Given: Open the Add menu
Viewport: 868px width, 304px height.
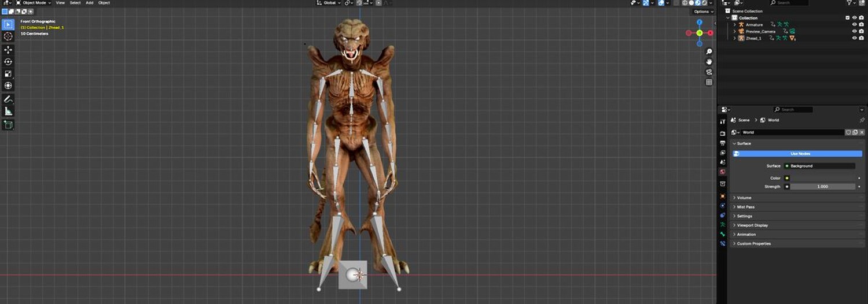Looking at the screenshot, I should [x=90, y=3].
